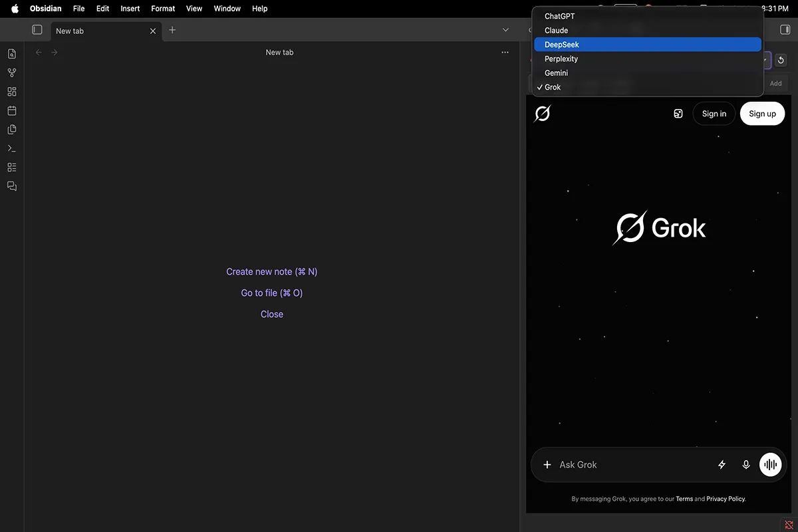Click the Add button
The height and width of the screenshot is (532, 798).
tap(776, 84)
